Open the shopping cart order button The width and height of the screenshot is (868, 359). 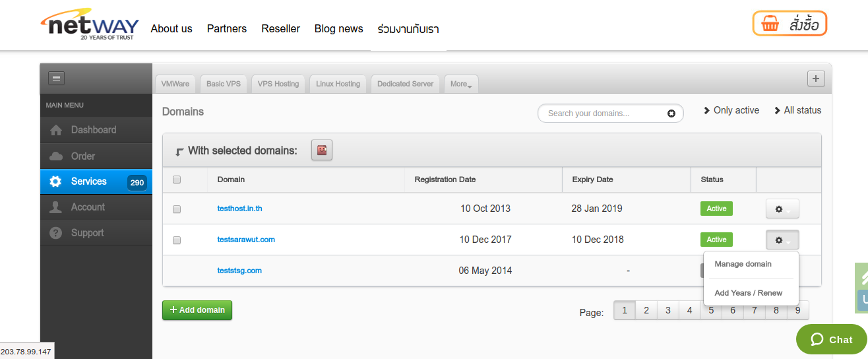coord(790,24)
